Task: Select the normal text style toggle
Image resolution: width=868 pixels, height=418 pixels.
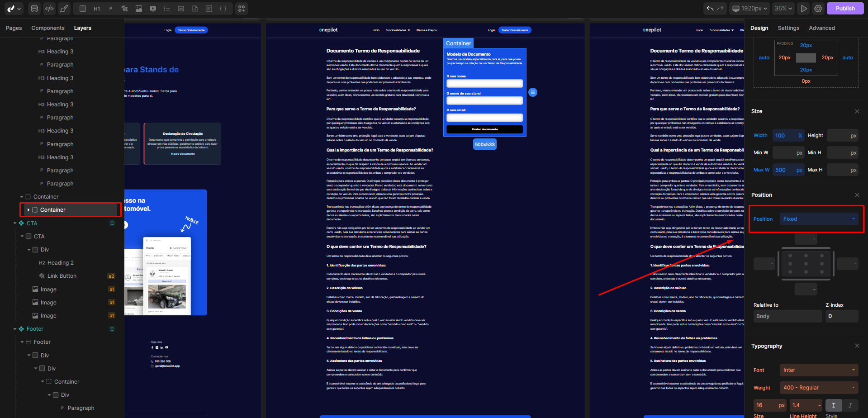Action: coord(833,405)
